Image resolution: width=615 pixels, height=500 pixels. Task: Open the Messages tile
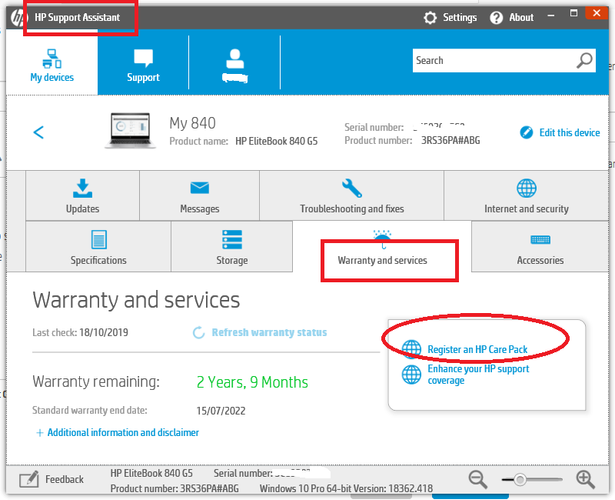[199, 196]
